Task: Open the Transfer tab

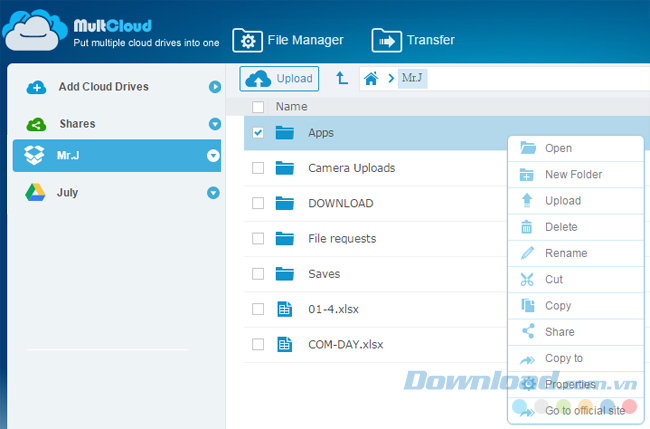Action: click(x=413, y=40)
